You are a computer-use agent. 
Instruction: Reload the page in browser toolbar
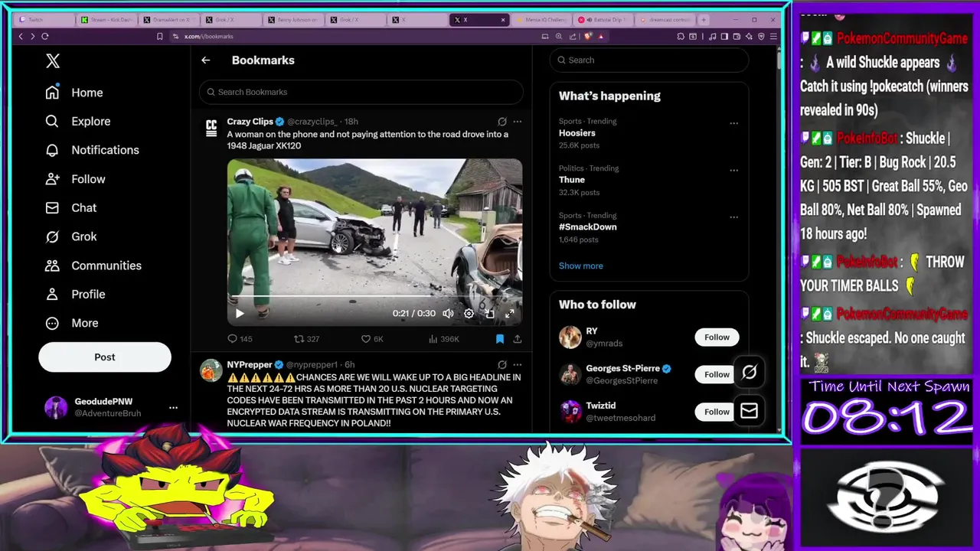pos(45,36)
